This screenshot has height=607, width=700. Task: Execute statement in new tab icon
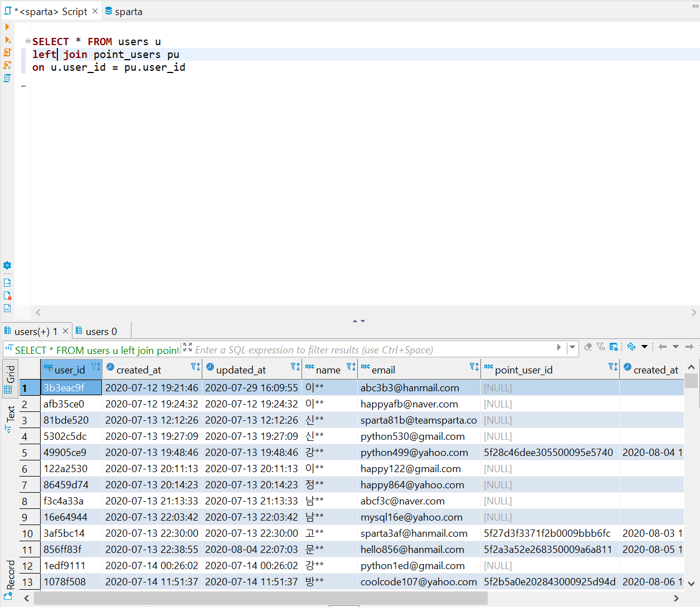click(7, 40)
